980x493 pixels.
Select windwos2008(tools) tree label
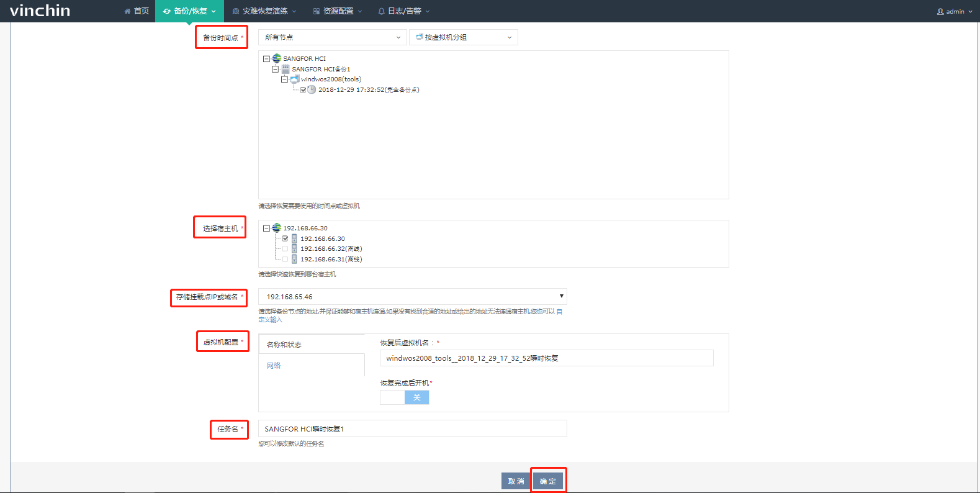pyautogui.click(x=331, y=79)
